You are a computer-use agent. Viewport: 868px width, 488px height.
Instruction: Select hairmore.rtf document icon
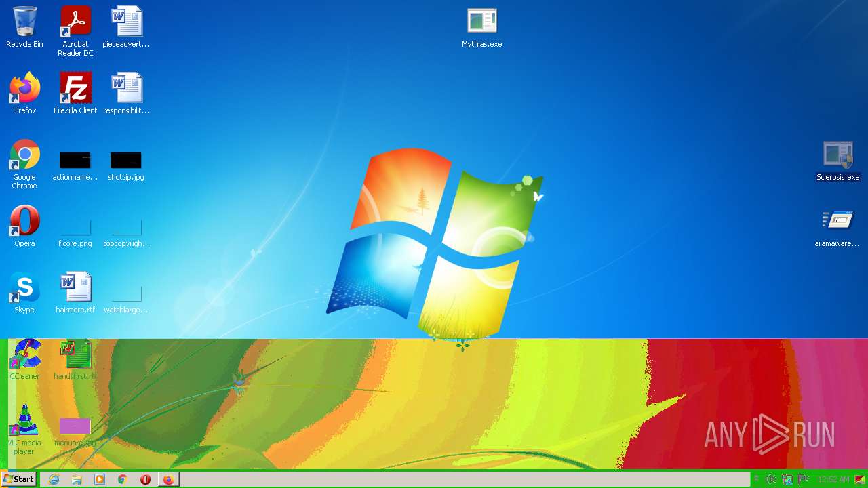coord(75,293)
